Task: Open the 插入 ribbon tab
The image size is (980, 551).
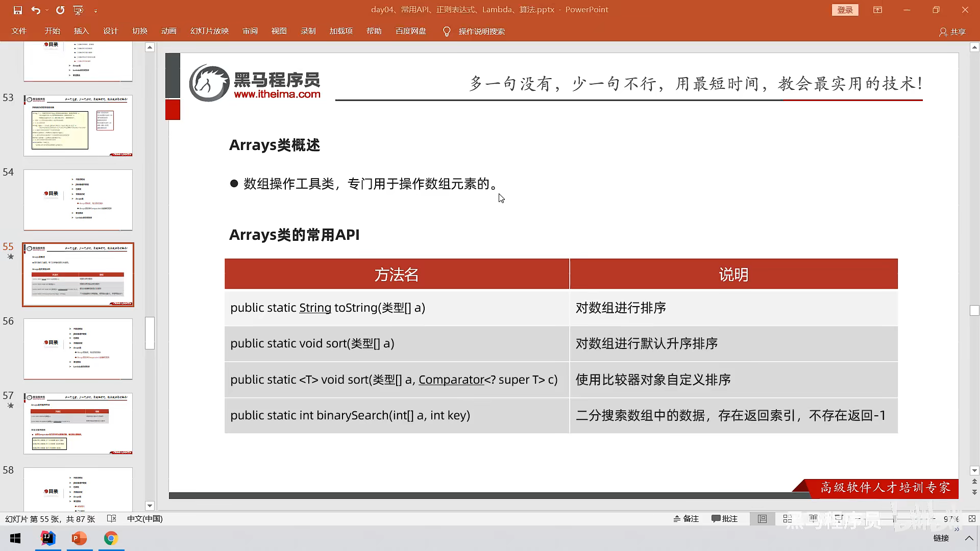Action: [81, 31]
